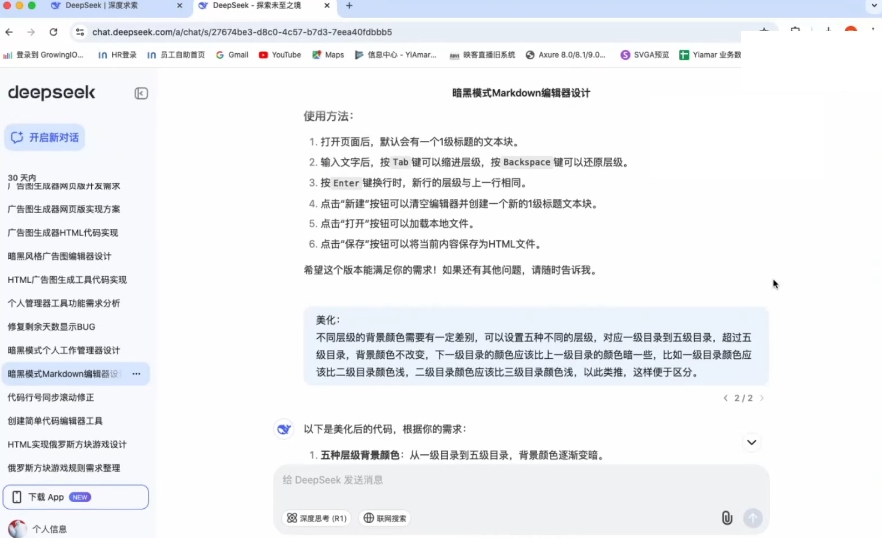Open three-dot menu on selected chat
Screen dimensions: 882x538
(x=136, y=374)
